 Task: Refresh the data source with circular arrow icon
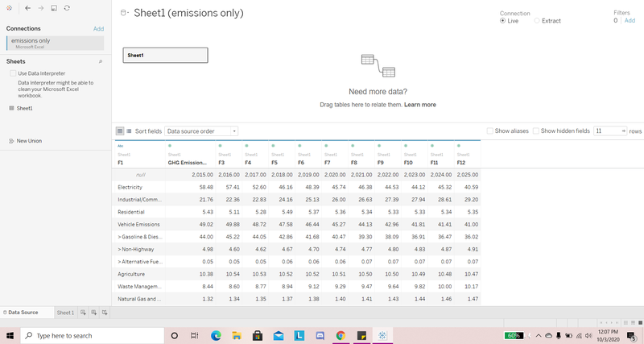click(x=67, y=8)
